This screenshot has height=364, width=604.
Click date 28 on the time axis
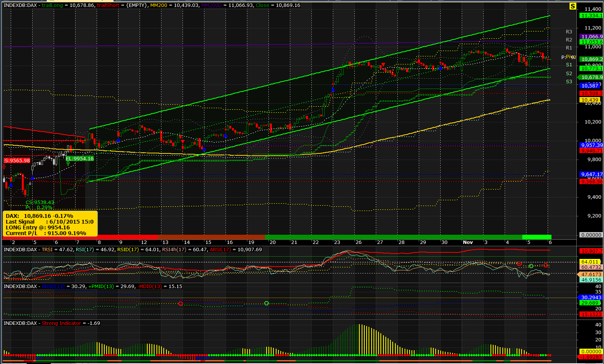coord(401,242)
